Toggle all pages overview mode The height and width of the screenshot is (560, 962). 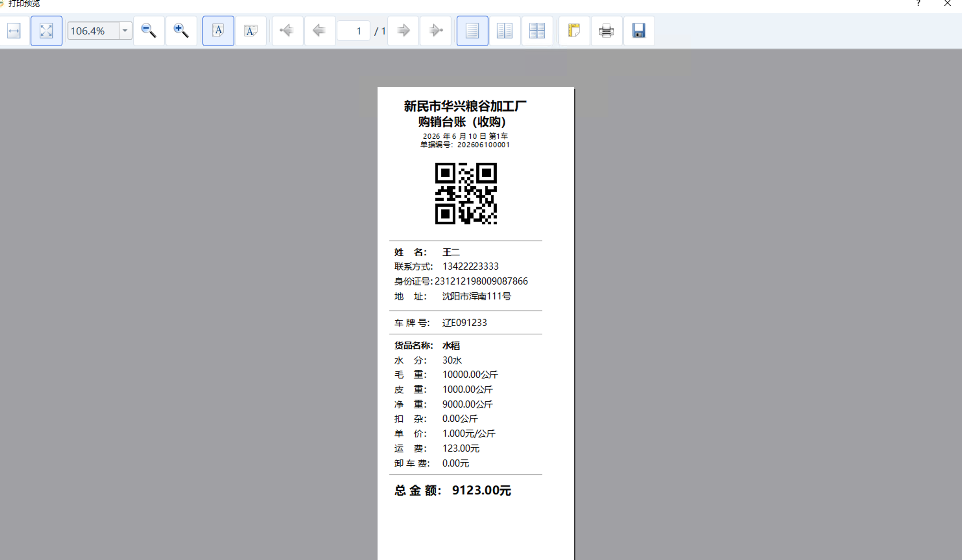coord(537,31)
